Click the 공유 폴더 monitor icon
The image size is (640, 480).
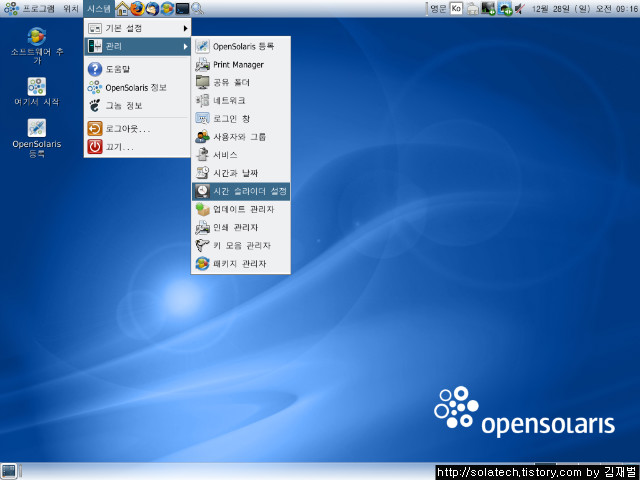pyautogui.click(x=202, y=82)
